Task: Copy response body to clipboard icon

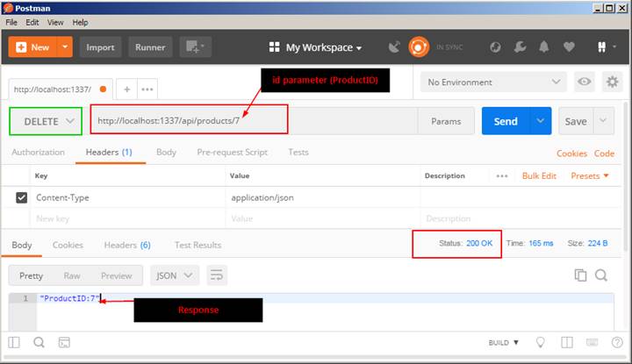Action: click(580, 275)
